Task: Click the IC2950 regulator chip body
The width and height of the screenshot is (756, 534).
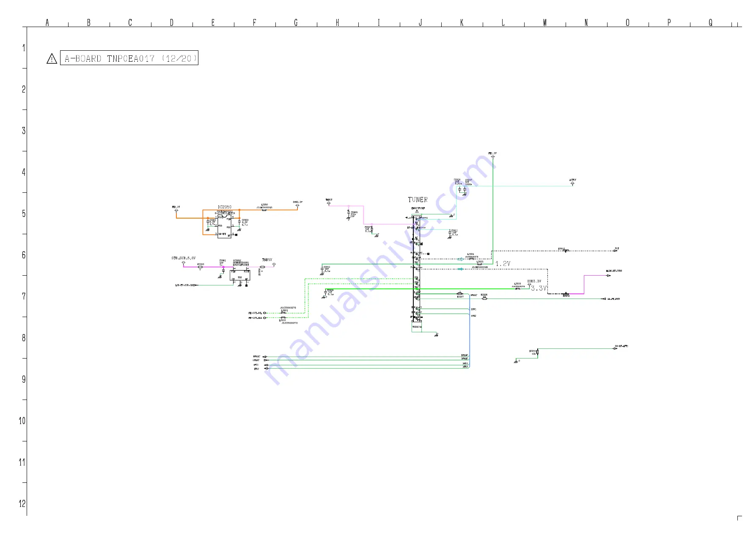Action: pyautogui.click(x=224, y=226)
